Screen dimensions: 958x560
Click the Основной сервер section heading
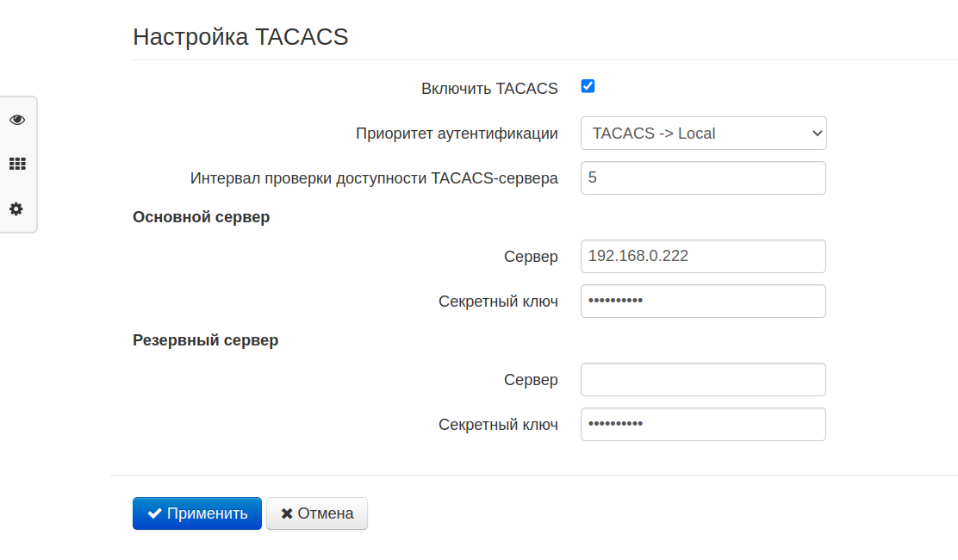pyautogui.click(x=201, y=217)
